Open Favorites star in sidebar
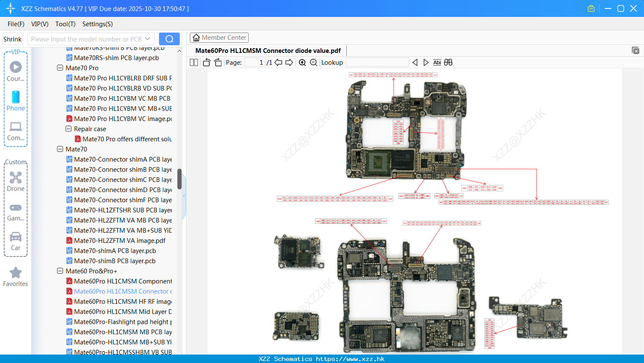The width and height of the screenshot is (644, 363). (16, 277)
